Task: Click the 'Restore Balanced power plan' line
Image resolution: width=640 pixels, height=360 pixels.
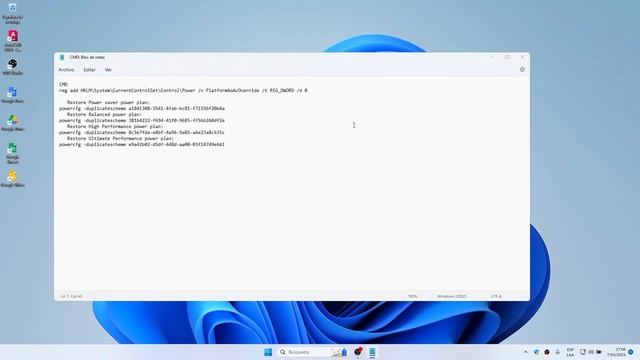Action: pyautogui.click(x=104, y=114)
